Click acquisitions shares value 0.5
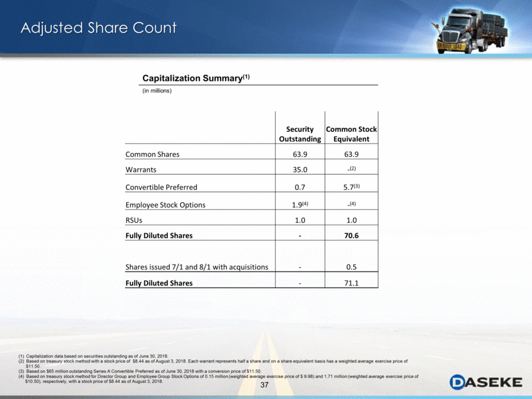Viewport: 532px width, 399px height. click(351, 267)
